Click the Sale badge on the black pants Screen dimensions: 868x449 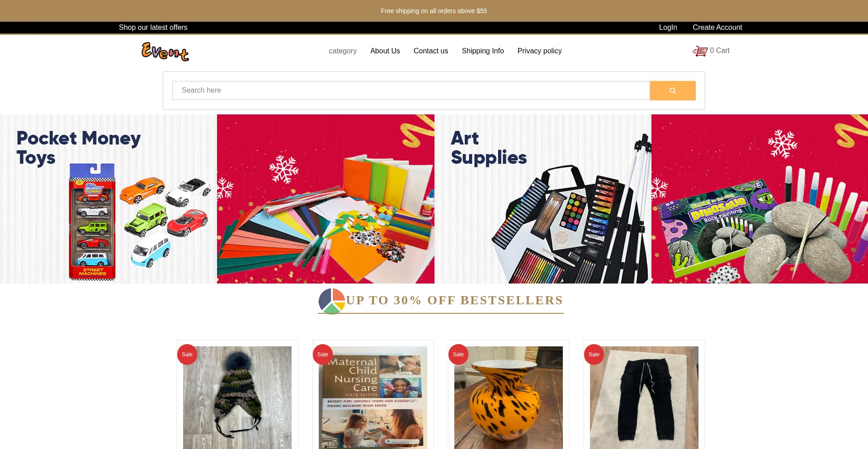(x=594, y=354)
